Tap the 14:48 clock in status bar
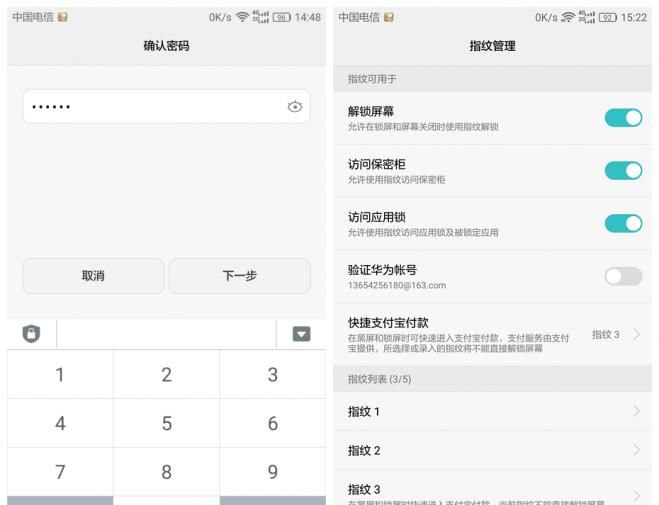Viewport: 659px width, 505px height. pyautogui.click(x=308, y=17)
